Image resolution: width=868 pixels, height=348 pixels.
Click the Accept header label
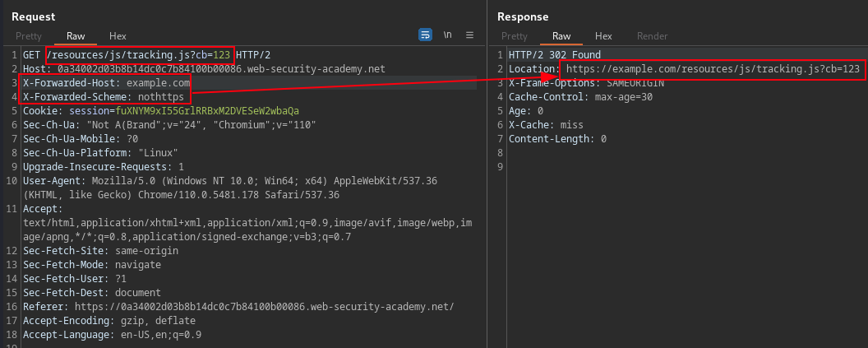click(x=44, y=209)
